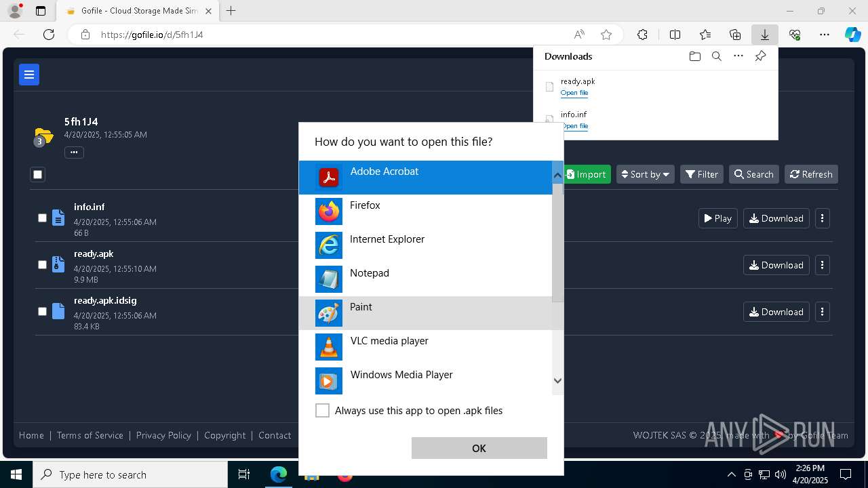The height and width of the screenshot is (488, 868).
Task: Refresh the Gofile folder listing
Action: (811, 174)
